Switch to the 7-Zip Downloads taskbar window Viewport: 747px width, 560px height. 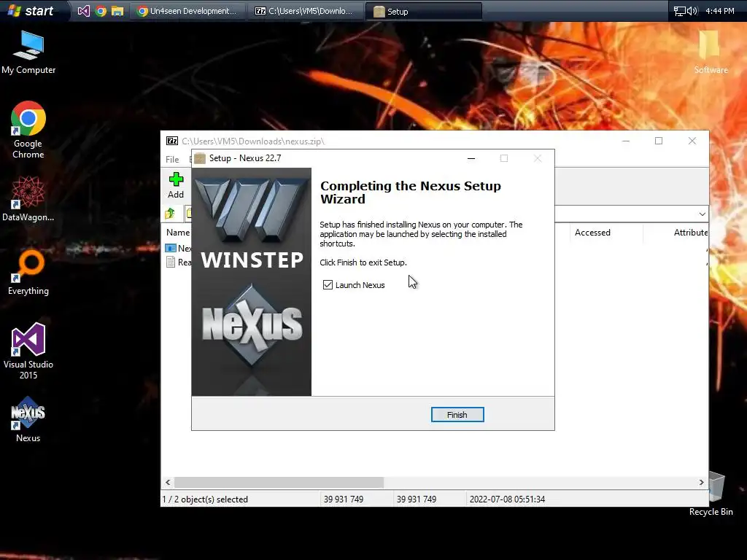(x=305, y=11)
